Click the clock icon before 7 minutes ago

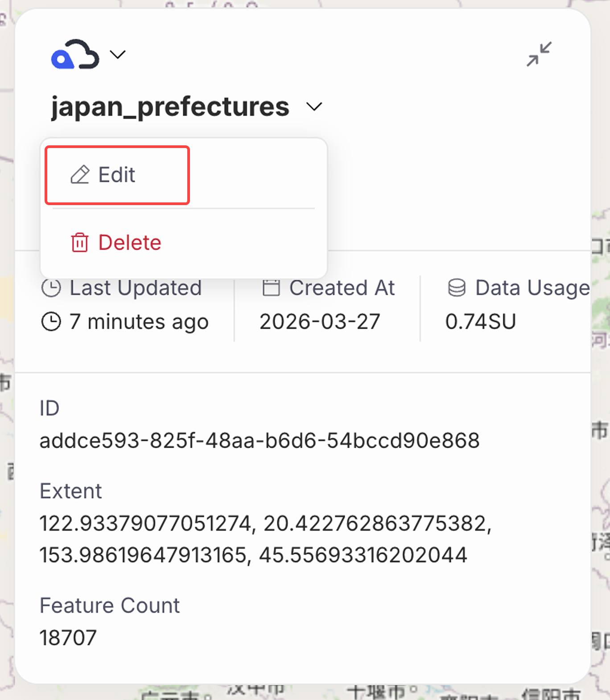click(x=51, y=321)
